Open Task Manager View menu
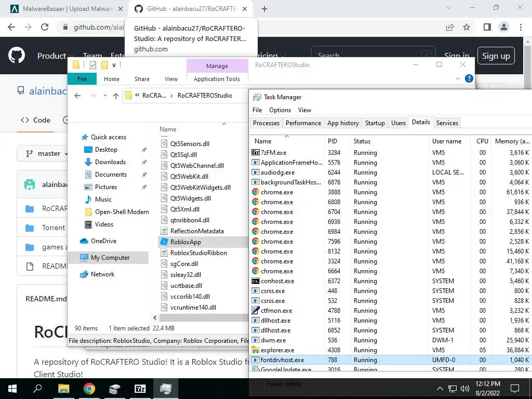Viewport: 532px width, 399px height. (304, 110)
